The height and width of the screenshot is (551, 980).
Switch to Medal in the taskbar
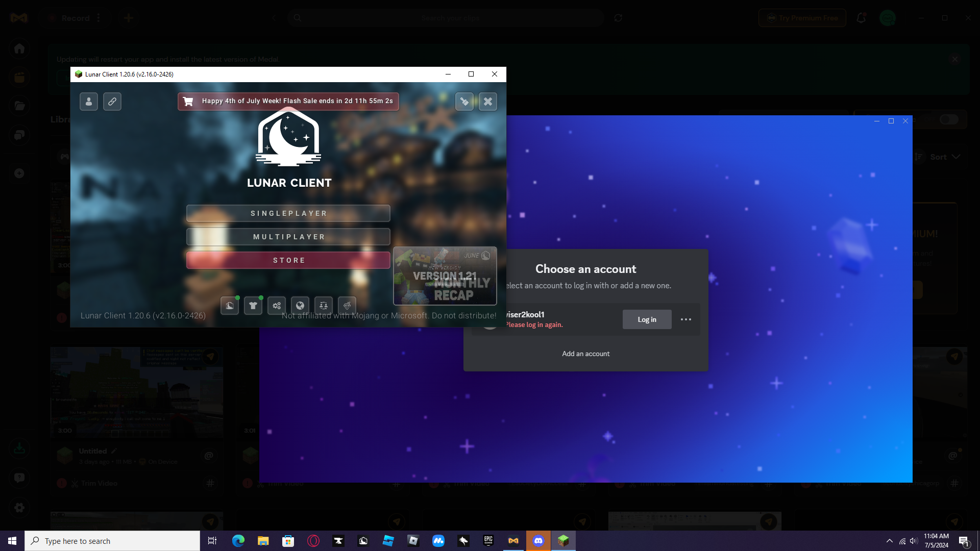point(513,541)
